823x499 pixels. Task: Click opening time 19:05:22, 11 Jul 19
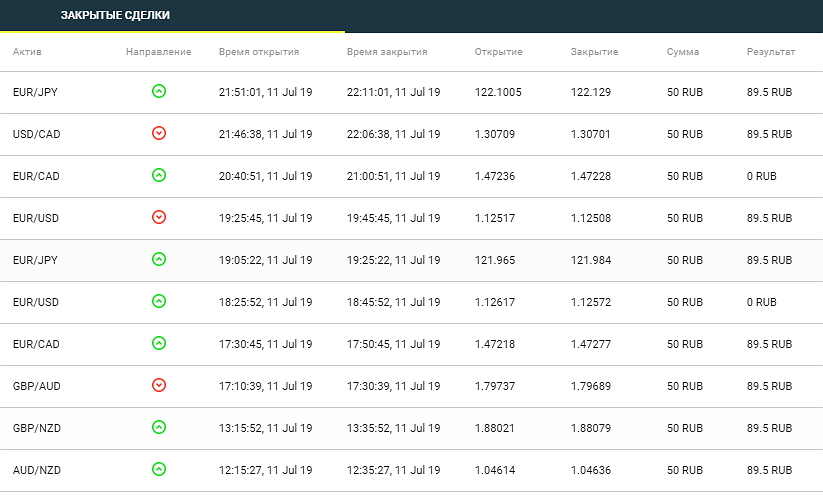click(266, 260)
